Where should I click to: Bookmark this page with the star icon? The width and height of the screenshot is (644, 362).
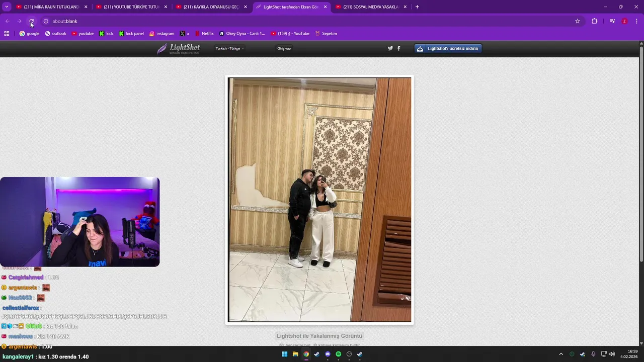578,21
